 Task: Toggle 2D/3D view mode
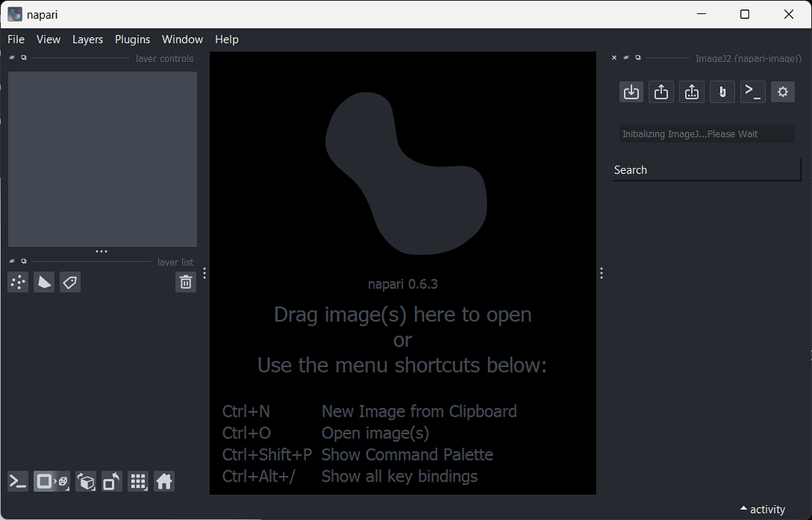(x=52, y=482)
